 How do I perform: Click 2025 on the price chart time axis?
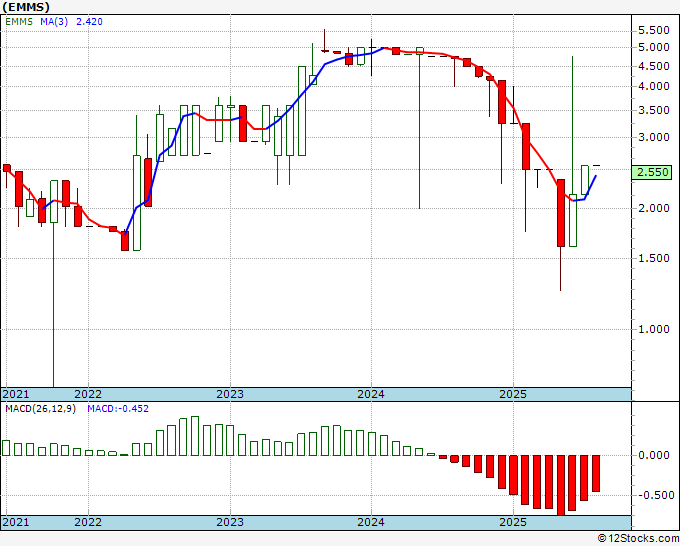(x=513, y=394)
